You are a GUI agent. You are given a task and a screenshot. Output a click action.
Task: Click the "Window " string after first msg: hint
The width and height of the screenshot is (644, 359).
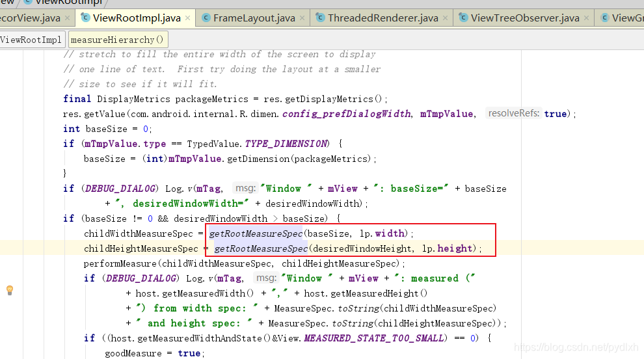coord(286,189)
